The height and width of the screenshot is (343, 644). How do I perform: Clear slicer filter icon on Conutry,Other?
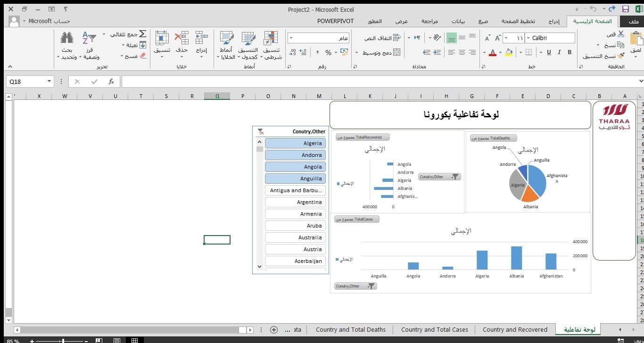coord(260,132)
